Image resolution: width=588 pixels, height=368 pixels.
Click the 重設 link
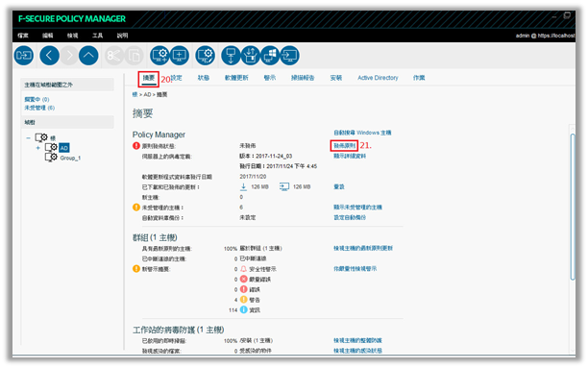pyautogui.click(x=339, y=186)
